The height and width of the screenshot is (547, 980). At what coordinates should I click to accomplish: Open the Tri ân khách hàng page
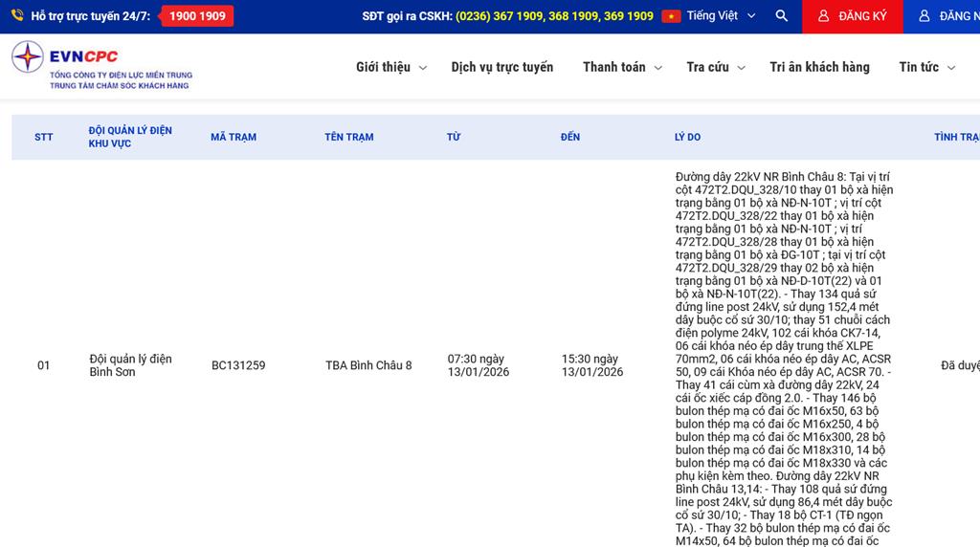click(819, 67)
